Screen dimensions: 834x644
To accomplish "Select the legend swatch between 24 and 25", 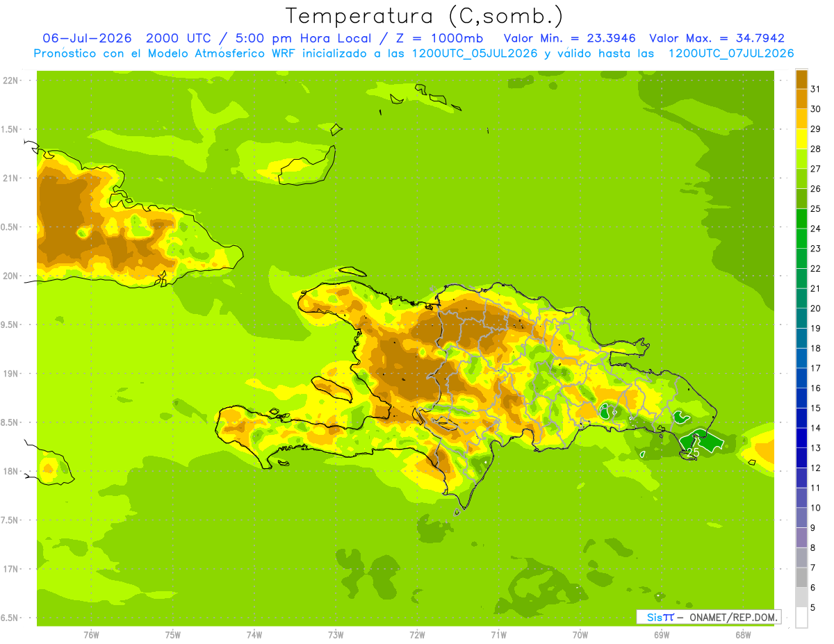I will pyautogui.click(x=801, y=218).
